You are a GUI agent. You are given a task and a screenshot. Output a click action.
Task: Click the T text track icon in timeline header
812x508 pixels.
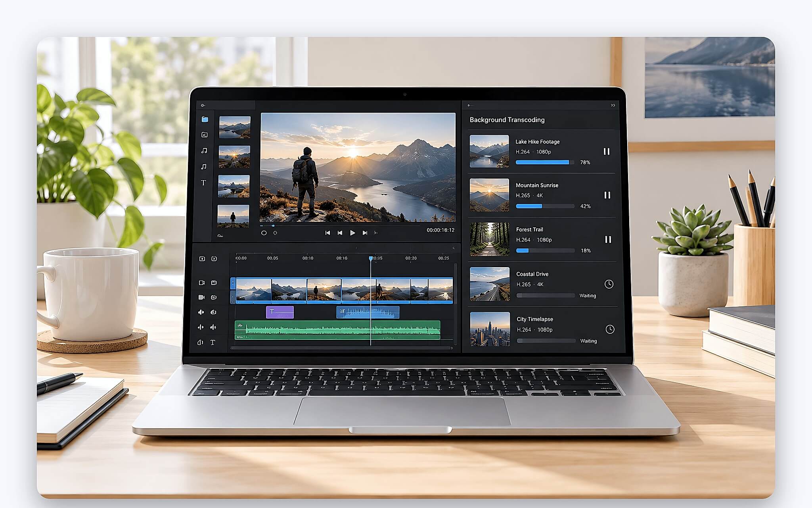point(213,343)
